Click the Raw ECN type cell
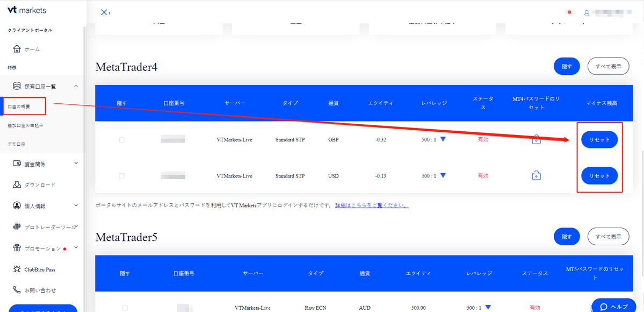The height and width of the screenshot is (312, 644). [x=316, y=308]
